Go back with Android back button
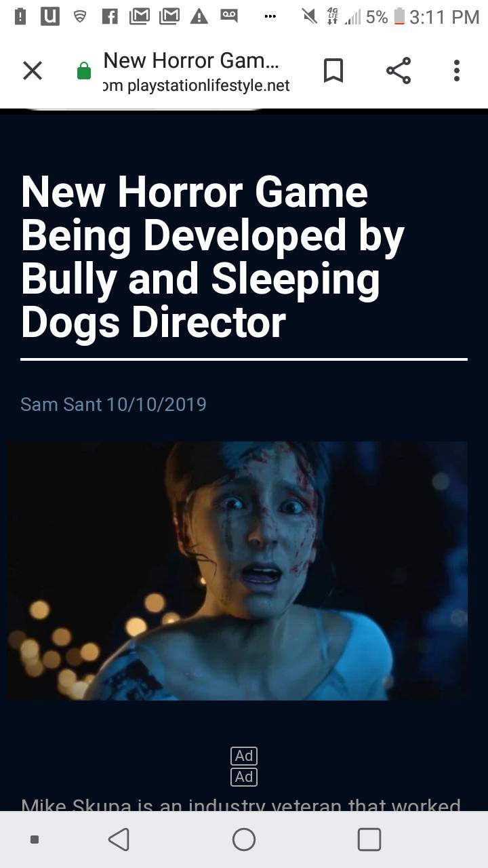Screen dimensions: 488x868 point(119,840)
